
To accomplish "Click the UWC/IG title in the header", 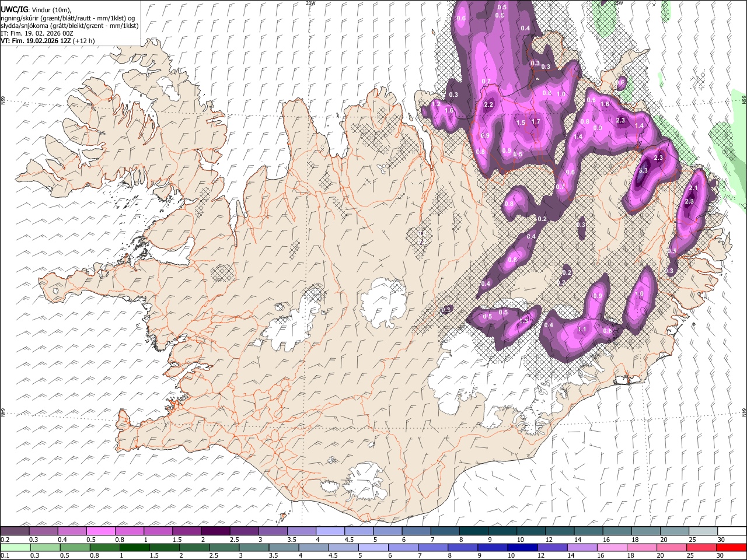I will (15, 9).
